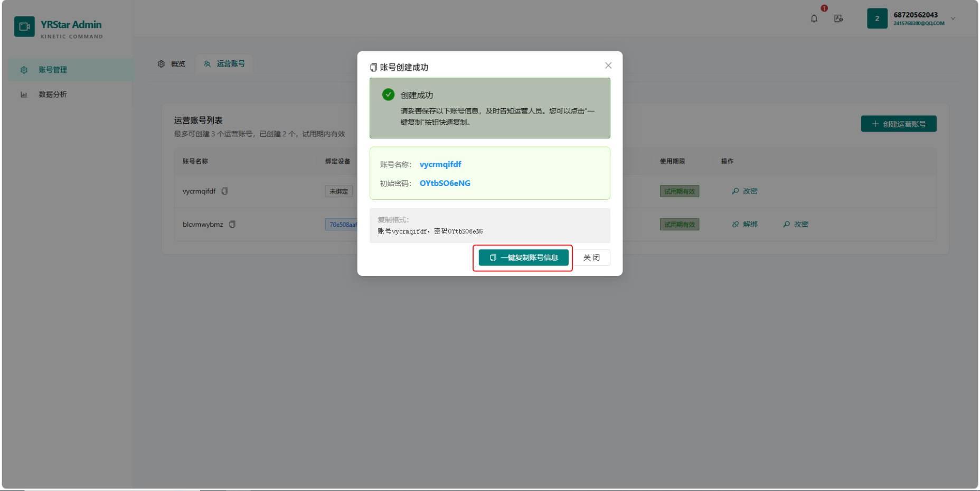The height and width of the screenshot is (491, 980).
Task: Click the 使用期限 column header
Action: [x=672, y=161]
